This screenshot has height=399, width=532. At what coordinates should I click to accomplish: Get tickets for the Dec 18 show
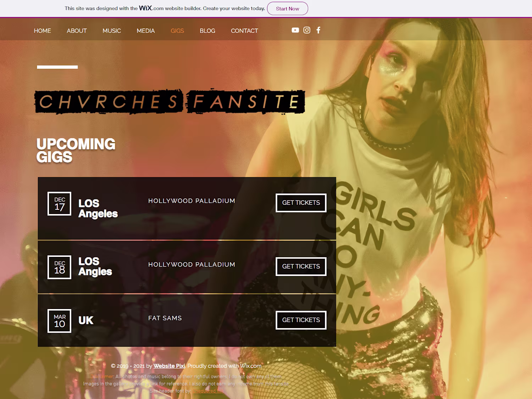click(x=301, y=266)
